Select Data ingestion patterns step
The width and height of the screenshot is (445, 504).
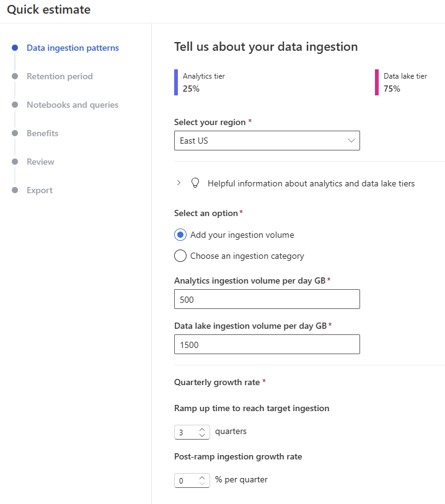(x=73, y=48)
